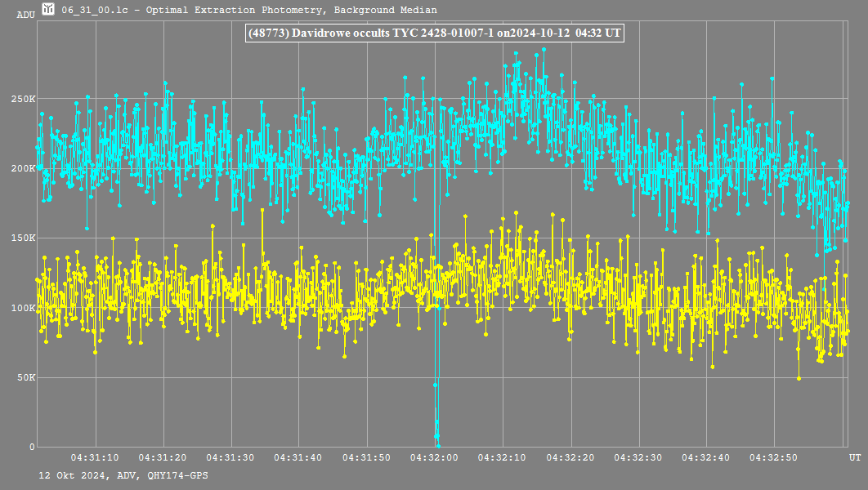This screenshot has height=490, width=868.
Task: Click the light curve app icon in title
Action: pyautogui.click(x=49, y=10)
